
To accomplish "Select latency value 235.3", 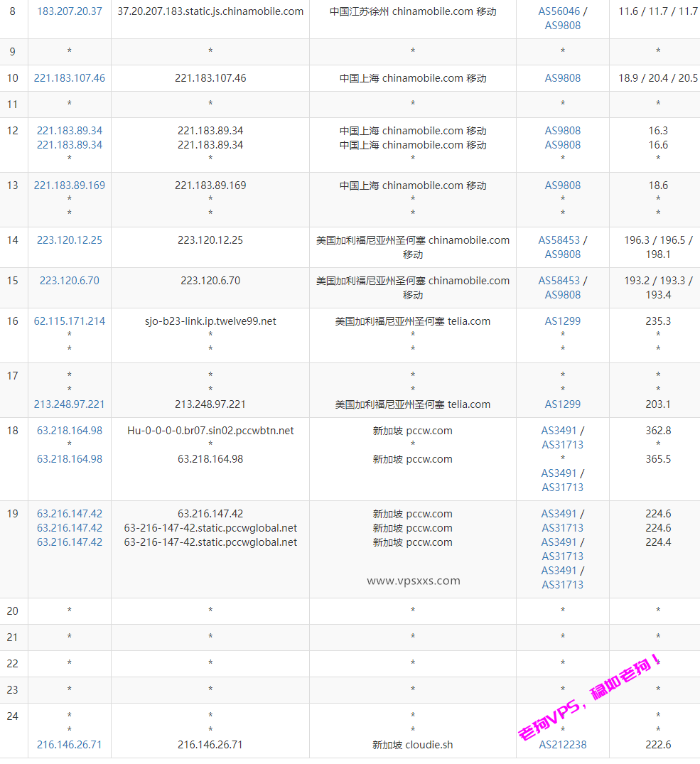I will pos(658,321).
